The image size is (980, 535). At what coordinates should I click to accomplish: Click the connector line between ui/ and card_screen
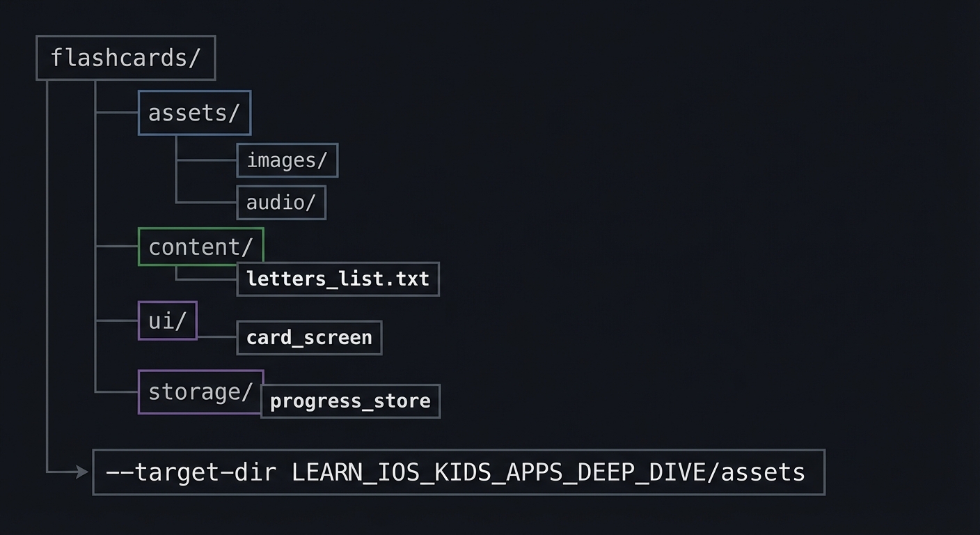point(216,337)
